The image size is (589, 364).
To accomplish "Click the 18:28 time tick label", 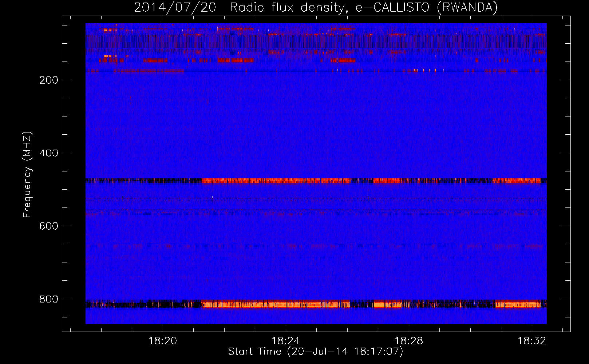I will coord(409,341).
